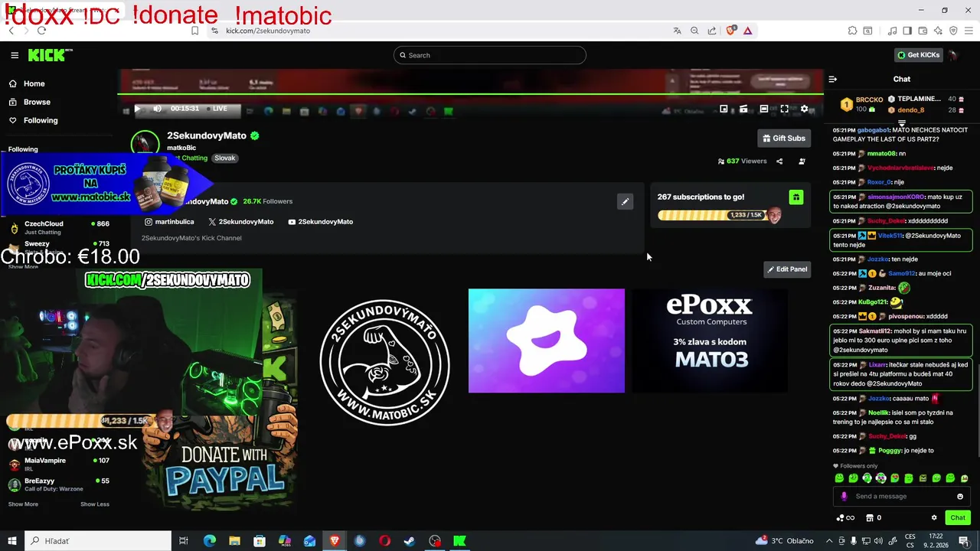The width and height of the screenshot is (980, 551).
Task: Open MaiaVampire channel in sidebar
Action: [58, 464]
